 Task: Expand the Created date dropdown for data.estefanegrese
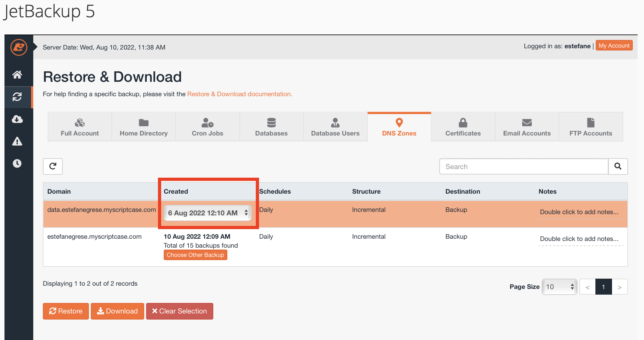coord(208,213)
